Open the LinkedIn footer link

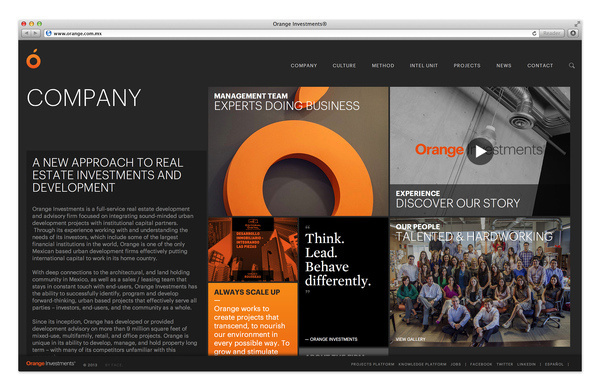[x=526, y=364]
